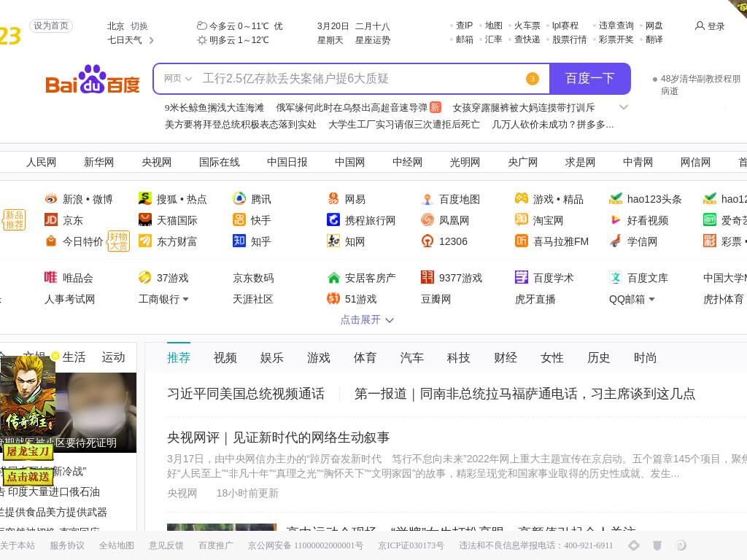The width and height of the screenshot is (747, 560).
Task: Open 央视网评 见证新时代的网络生动叙事 article
Action: click(278, 437)
